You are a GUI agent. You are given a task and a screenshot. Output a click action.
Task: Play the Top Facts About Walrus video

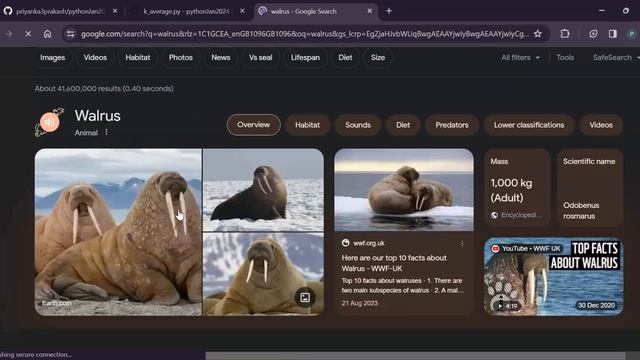tap(553, 277)
